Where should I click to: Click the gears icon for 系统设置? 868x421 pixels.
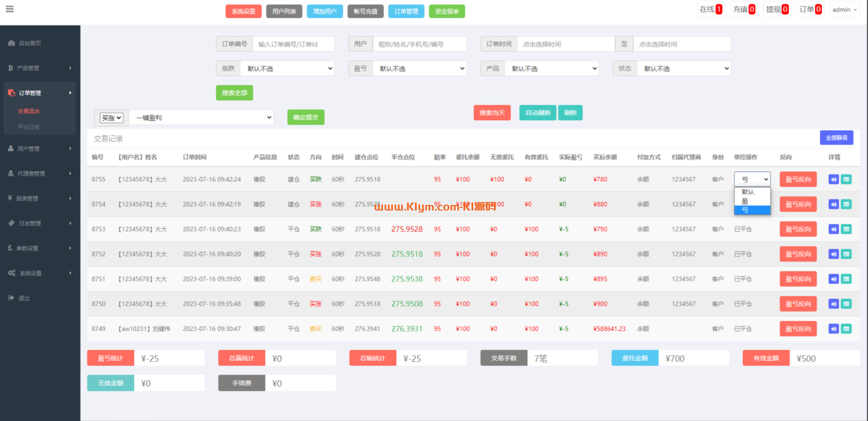coord(12,273)
